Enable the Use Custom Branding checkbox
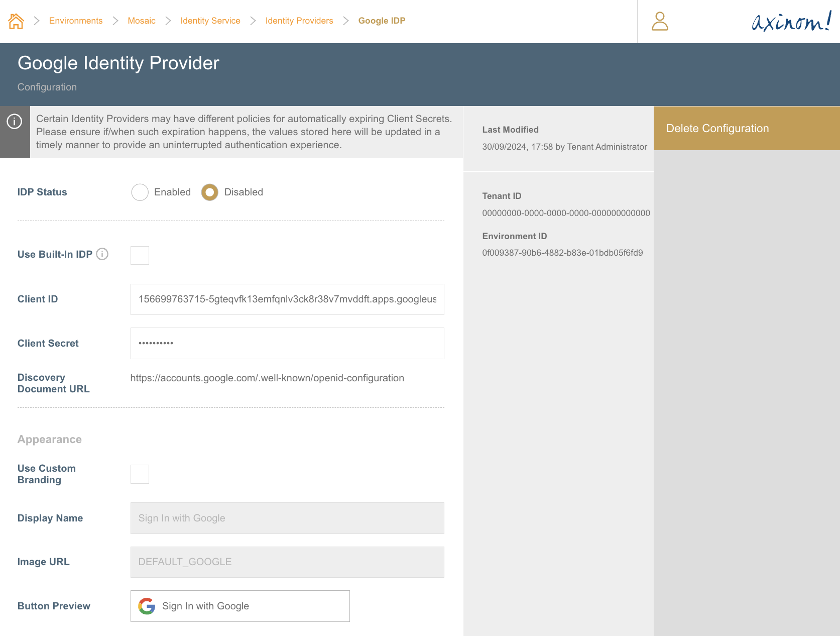Image resolution: width=840 pixels, height=636 pixels. pyautogui.click(x=140, y=474)
